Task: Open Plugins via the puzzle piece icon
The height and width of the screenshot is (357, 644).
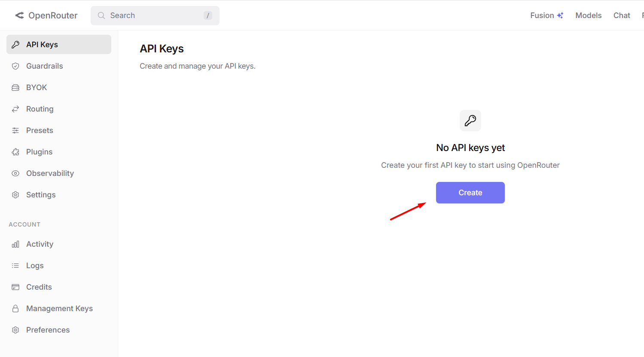Action: pos(15,151)
